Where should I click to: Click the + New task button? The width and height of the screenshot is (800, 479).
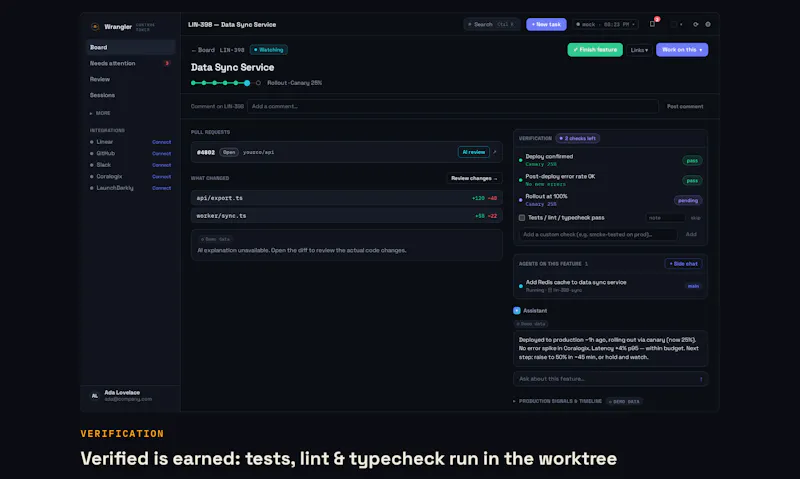(546, 24)
